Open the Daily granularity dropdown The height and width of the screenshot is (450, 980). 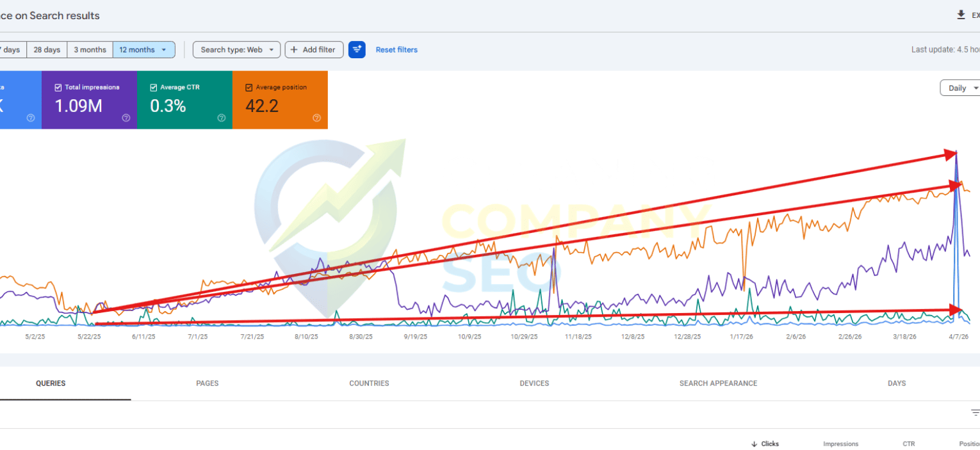coord(961,88)
